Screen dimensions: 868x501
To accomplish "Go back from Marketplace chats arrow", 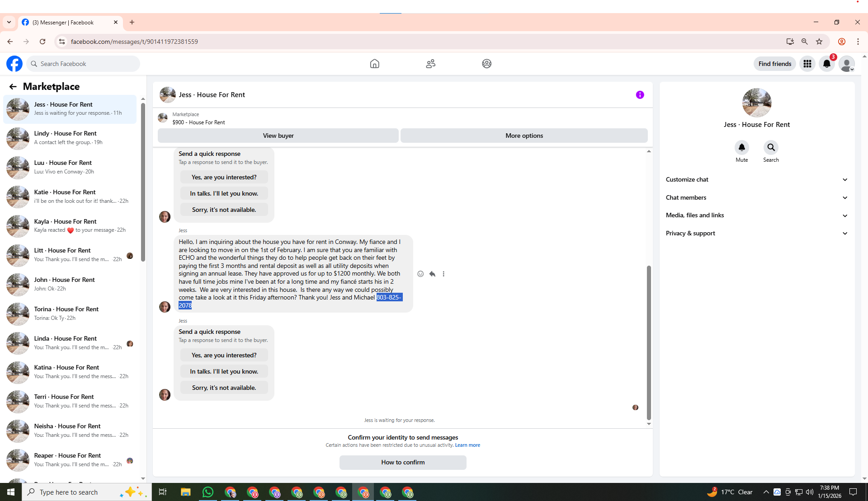I will [x=13, y=87].
